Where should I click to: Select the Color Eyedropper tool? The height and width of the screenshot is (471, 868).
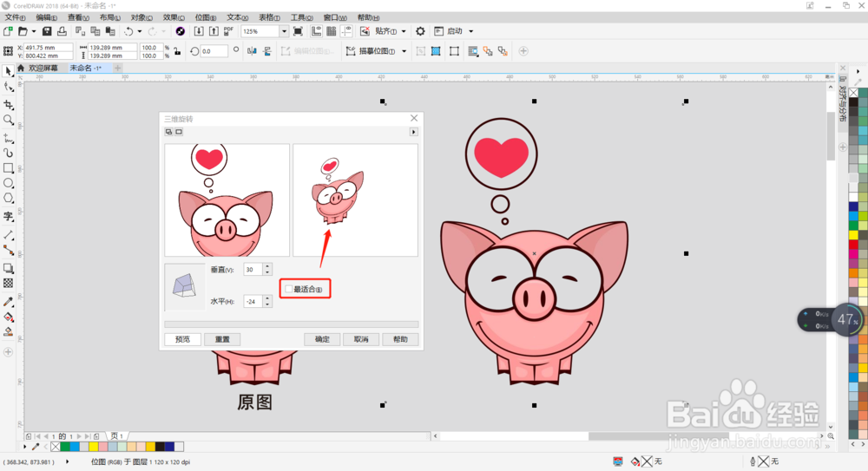[9, 302]
